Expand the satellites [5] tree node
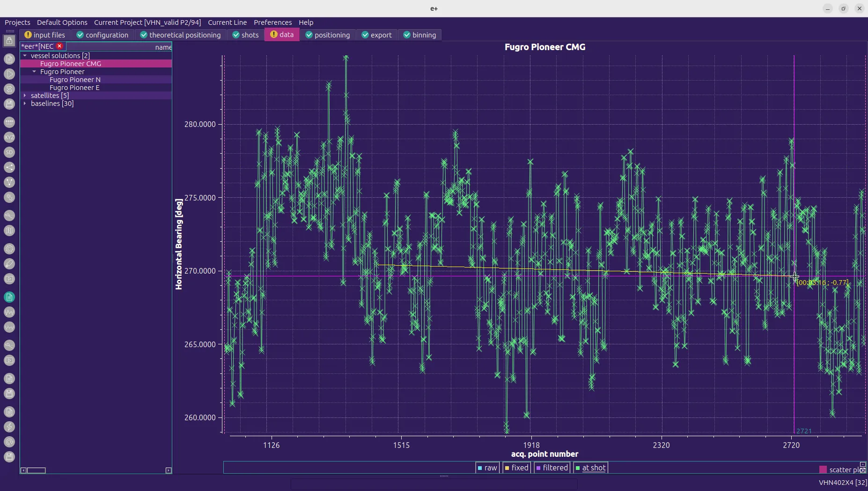Viewport: 868px width, 491px height. pyautogui.click(x=25, y=96)
